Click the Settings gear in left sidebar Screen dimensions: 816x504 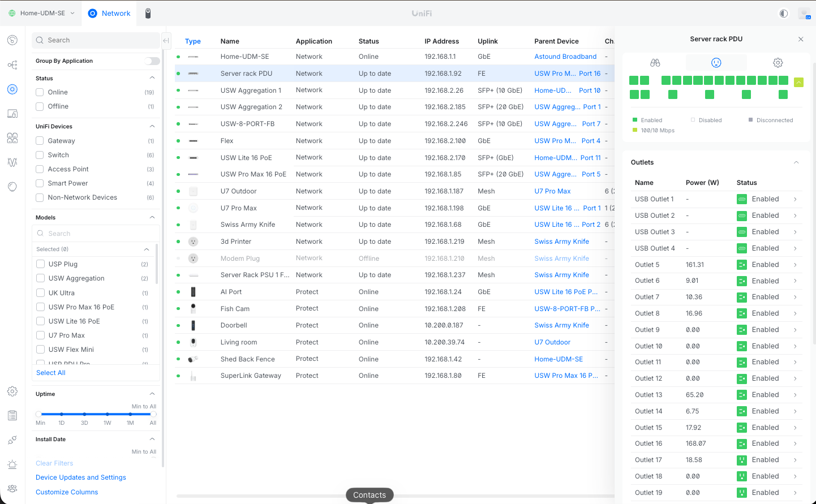point(12,391)
